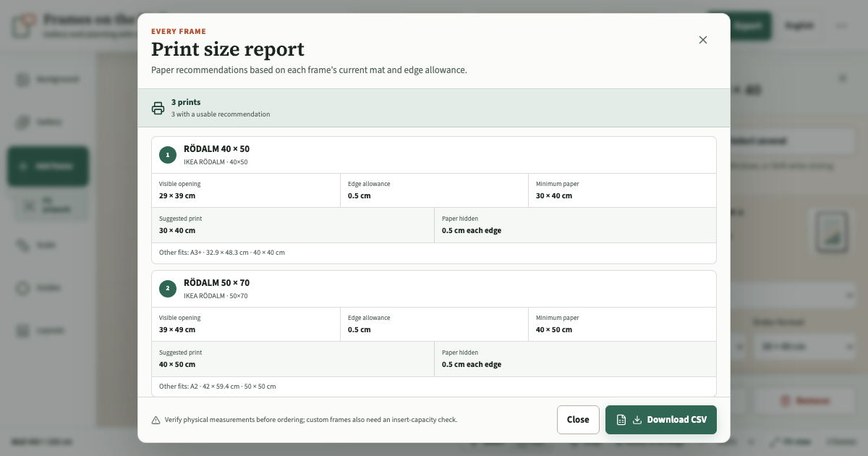The width and height of the screenshot is (868, 456).
Task: Open the Layouts item in the sidebar
Action: click(x=48, y=330)
